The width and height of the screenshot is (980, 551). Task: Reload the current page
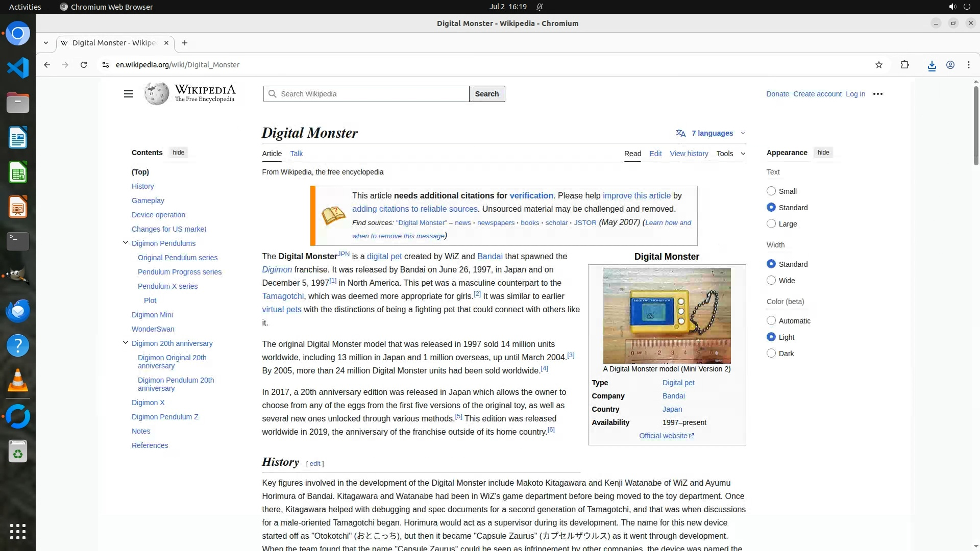pyautogui.click(x=84, y=65)
